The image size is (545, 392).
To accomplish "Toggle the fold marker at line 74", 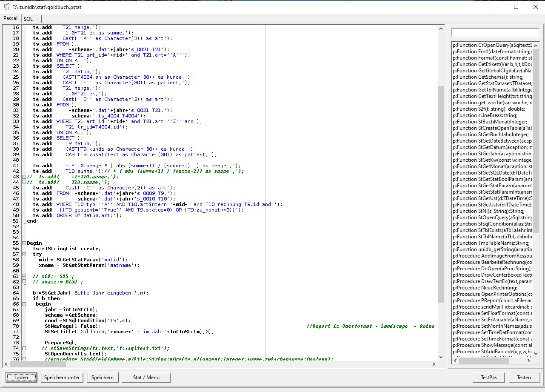I will pos(24,348).
